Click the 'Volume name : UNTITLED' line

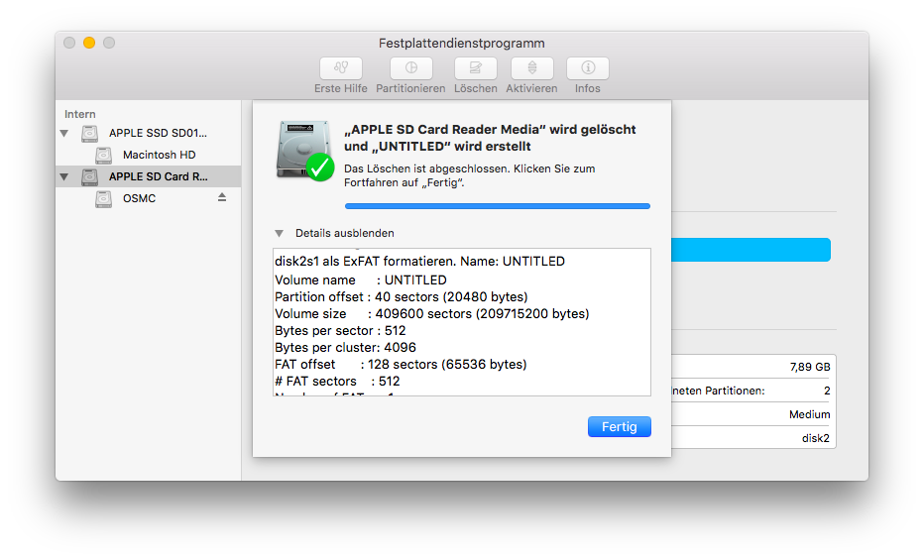pos(361,280)
